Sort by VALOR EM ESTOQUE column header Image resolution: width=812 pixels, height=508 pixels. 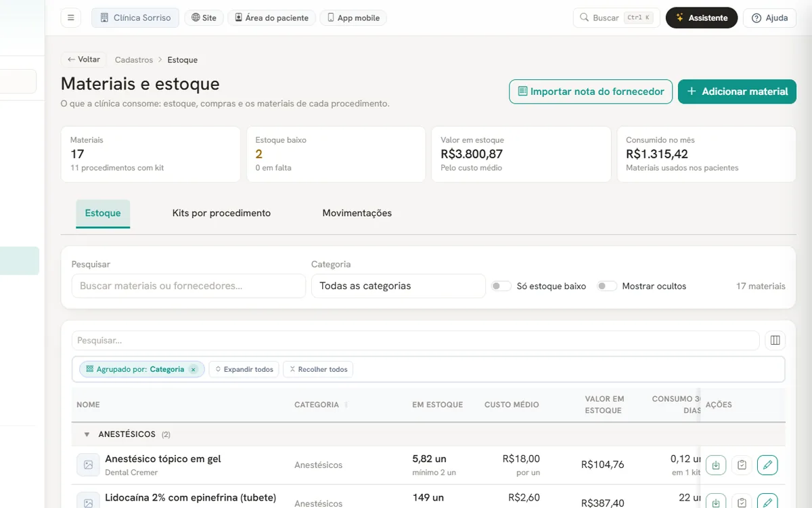point(604,404)
